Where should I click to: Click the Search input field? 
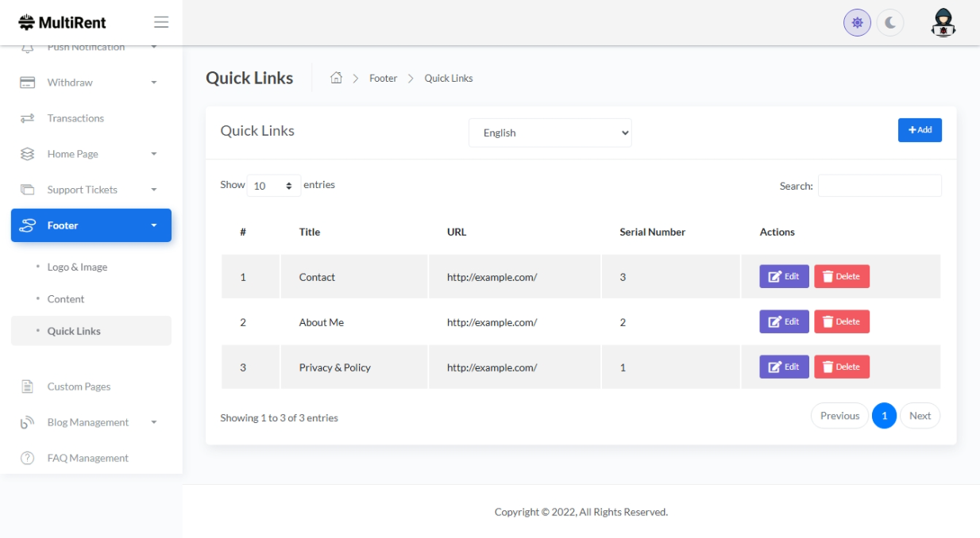point(879,186)
